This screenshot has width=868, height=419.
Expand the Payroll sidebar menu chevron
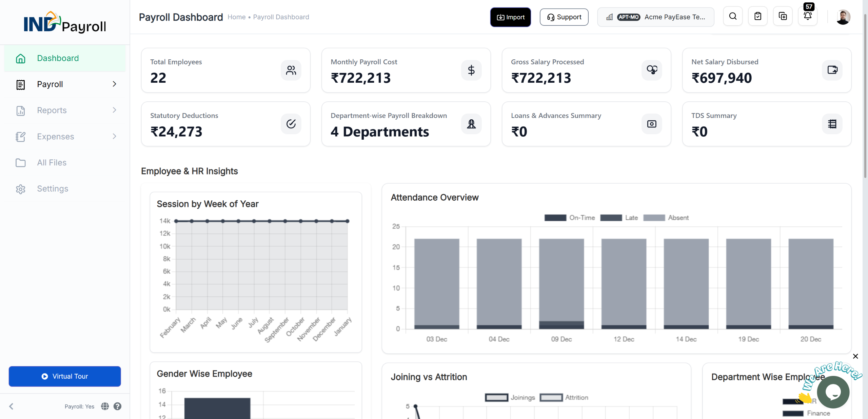coord(114,84)
